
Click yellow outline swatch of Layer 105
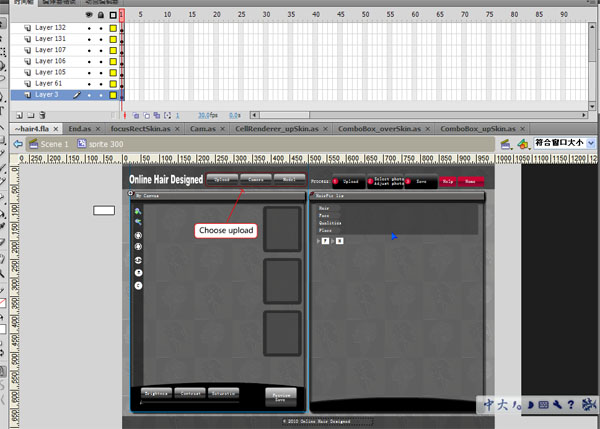[113, 73]
